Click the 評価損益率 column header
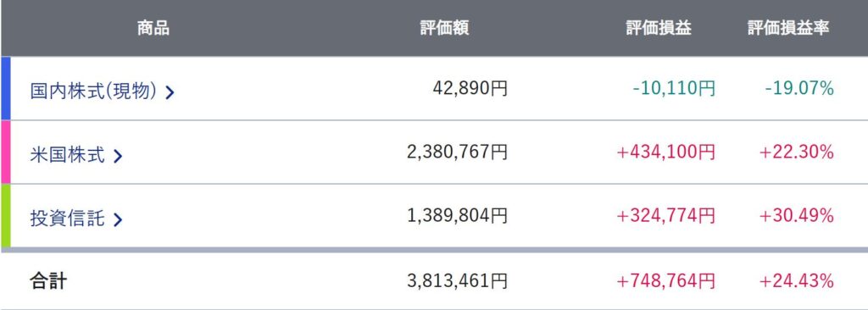The width and height of the screenshot is (868, 310). [789, 28]
